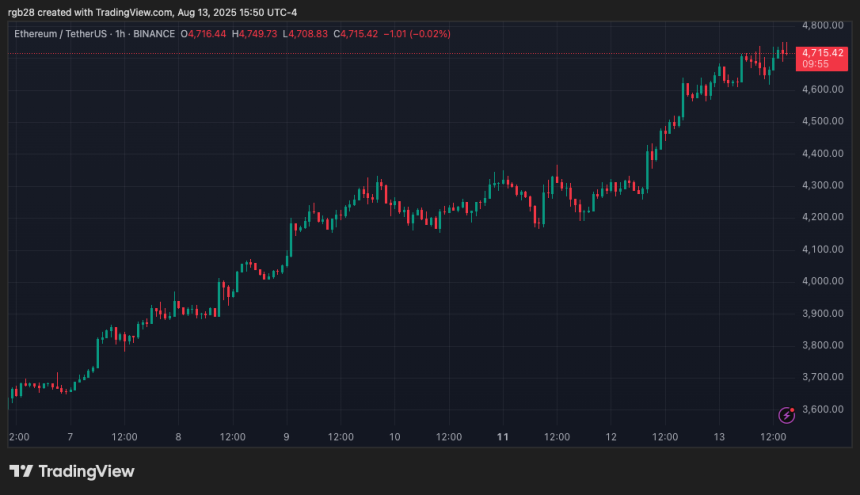Click the 4,000.00 price axis label
This screenshot has height=495, width=860.
tap(823, 281)
